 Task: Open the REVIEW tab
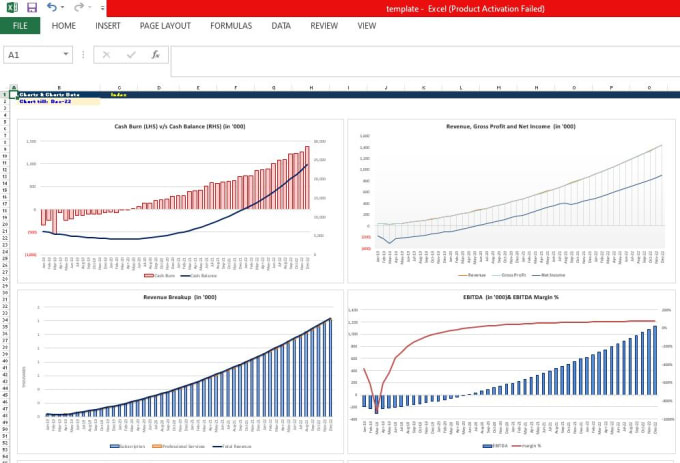[x=324, y=26]
